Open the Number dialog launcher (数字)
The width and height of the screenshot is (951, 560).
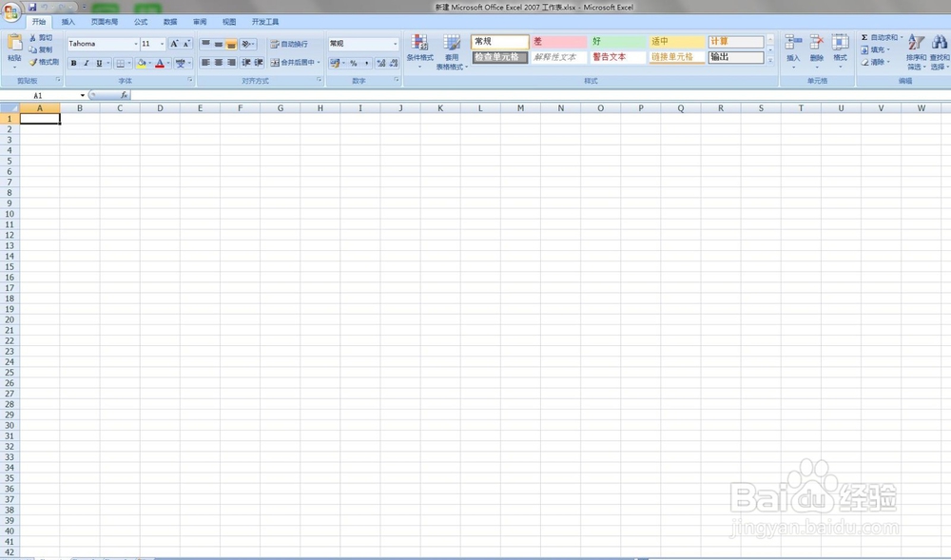[x=397, y=80]
